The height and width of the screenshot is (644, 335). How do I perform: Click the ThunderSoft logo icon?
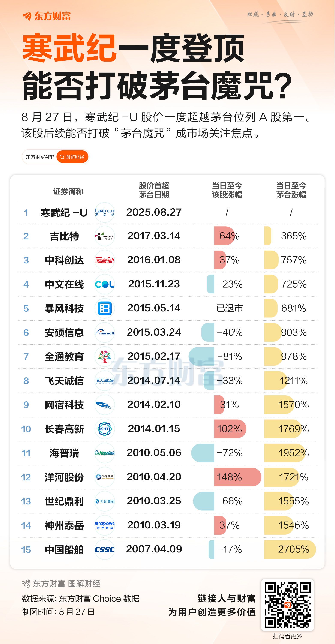(105, 260)
